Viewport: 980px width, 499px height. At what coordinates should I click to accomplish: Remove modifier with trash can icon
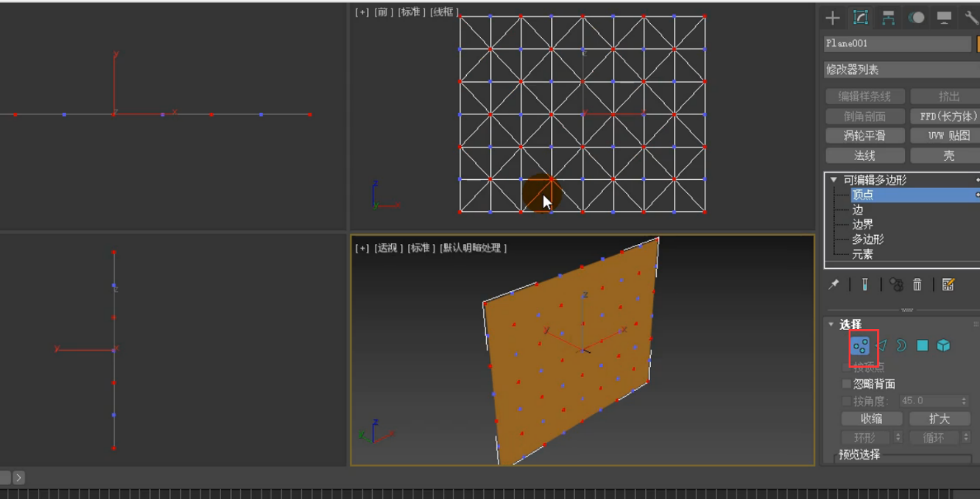pyautogui.click(x=917, y=285)
